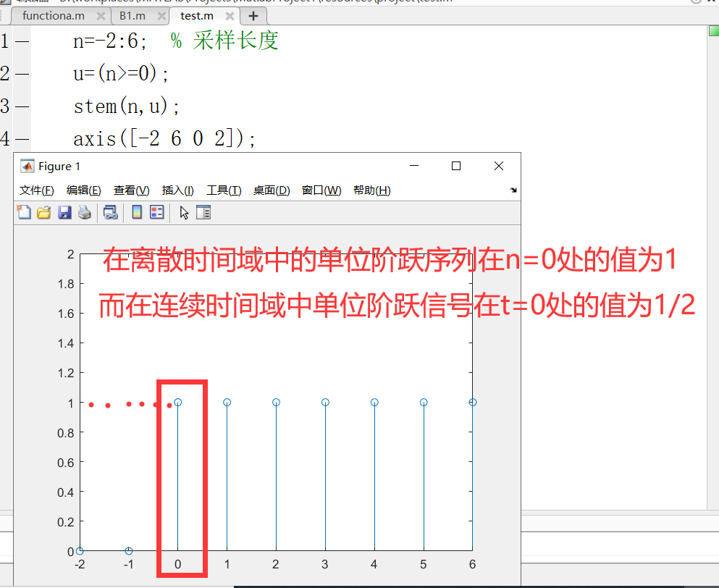
Task: Open the 查看(V) menu
Action: point(131,190)
